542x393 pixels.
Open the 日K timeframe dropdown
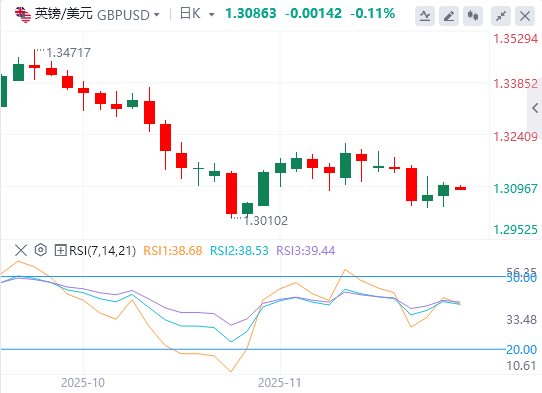click(x=212, y=15)
